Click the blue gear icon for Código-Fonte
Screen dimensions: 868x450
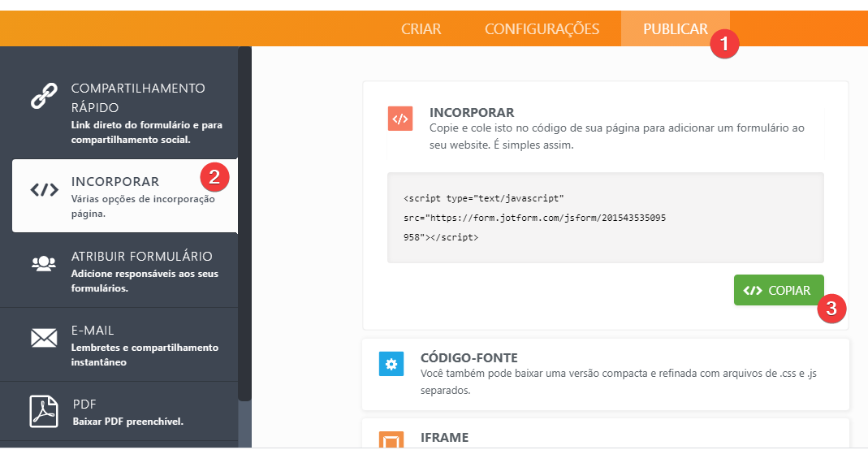(x=391, y=364)
